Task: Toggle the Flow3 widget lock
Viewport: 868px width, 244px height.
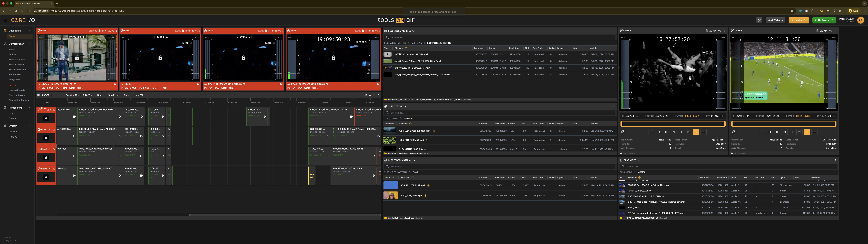Action: click(266, 31)
